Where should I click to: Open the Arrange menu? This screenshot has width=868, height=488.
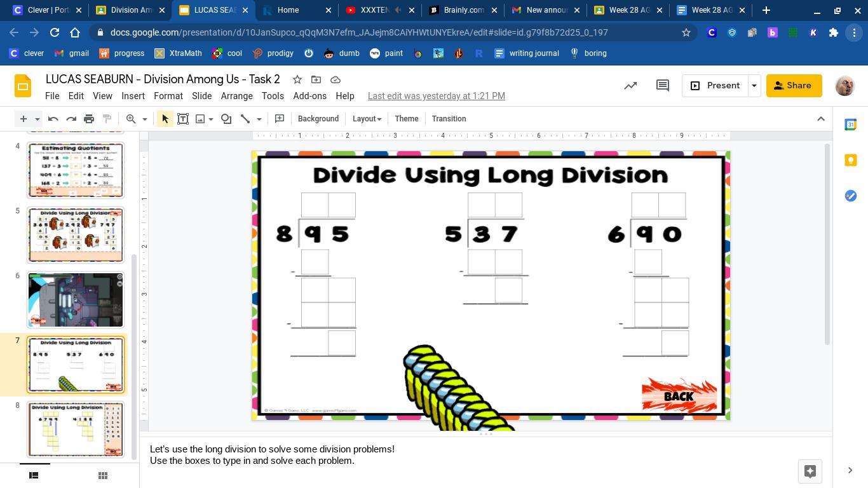236,96
